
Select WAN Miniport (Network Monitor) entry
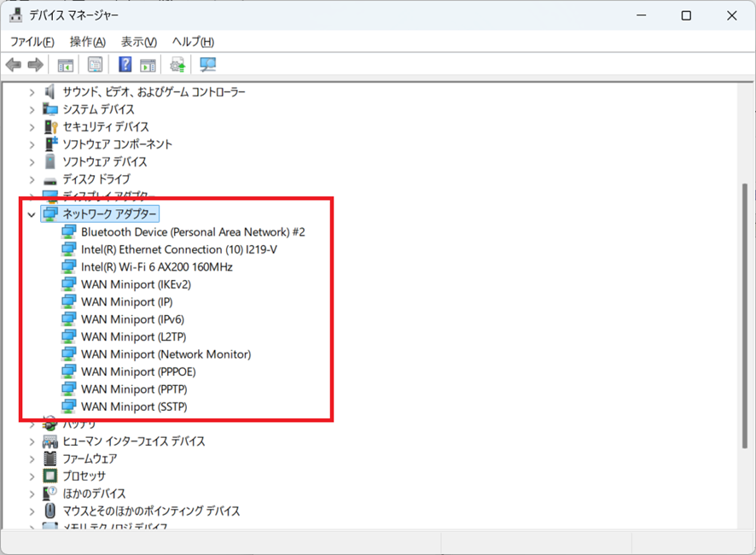click(x=166, y=354)
